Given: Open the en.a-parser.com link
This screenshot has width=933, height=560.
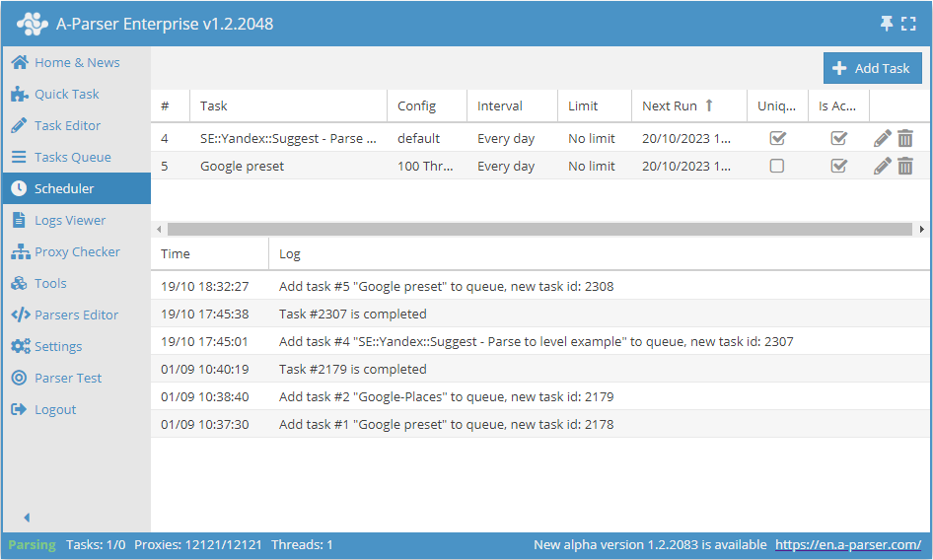Looking at the screenshot, I should tap(847, 544).
